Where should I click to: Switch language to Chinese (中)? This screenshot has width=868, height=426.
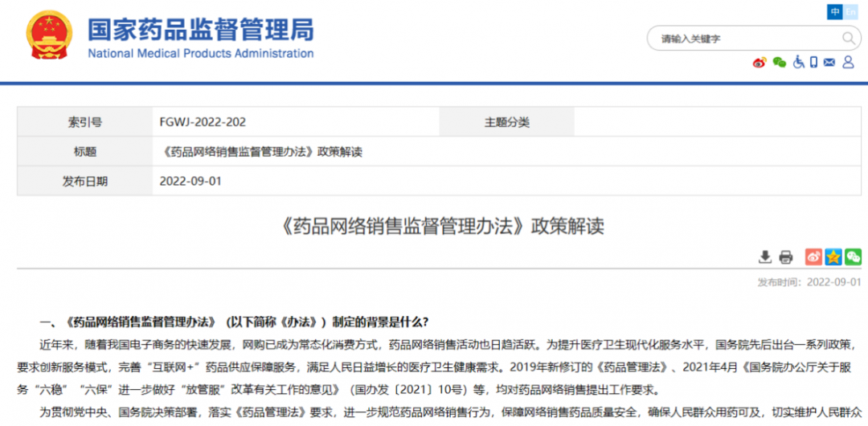pyautogui.click(x=835, y=12)
